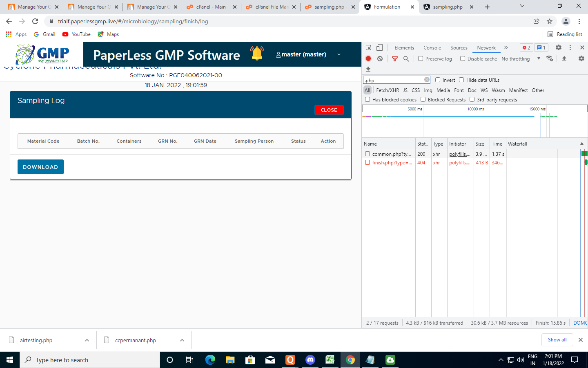Toggle the network filter funnel icon
Viewport: 588px width, 368px height.
point(394,58)
